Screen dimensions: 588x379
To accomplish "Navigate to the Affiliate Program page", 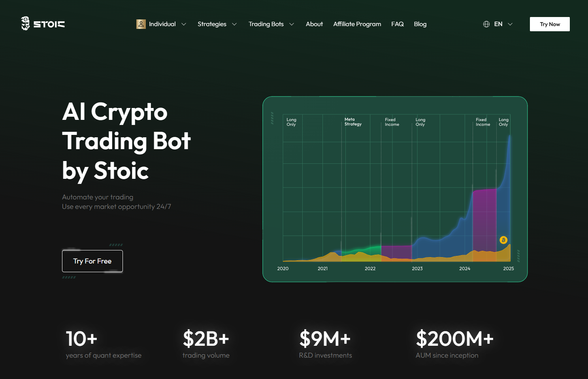I will (x=357, y=24).
